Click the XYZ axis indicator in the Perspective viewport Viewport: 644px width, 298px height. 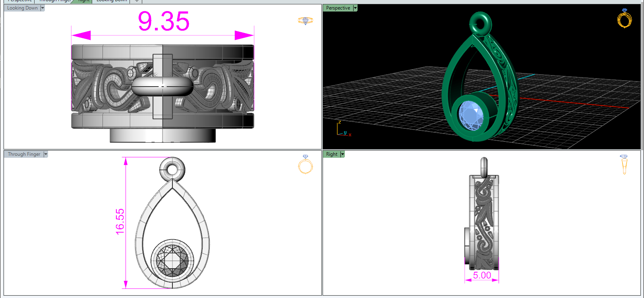(344, 129)
